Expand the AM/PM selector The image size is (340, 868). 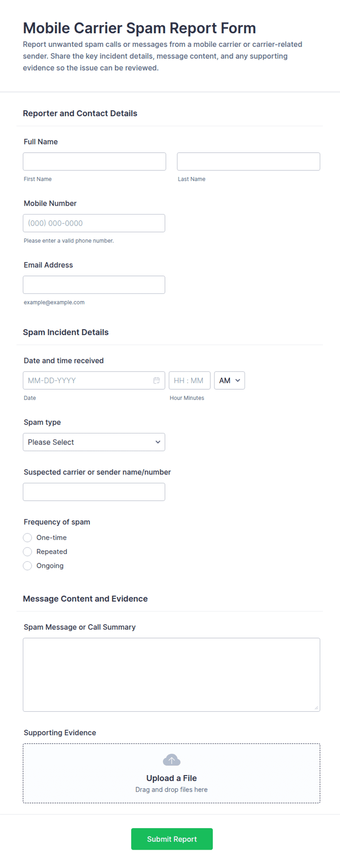(x=230, y=380)
